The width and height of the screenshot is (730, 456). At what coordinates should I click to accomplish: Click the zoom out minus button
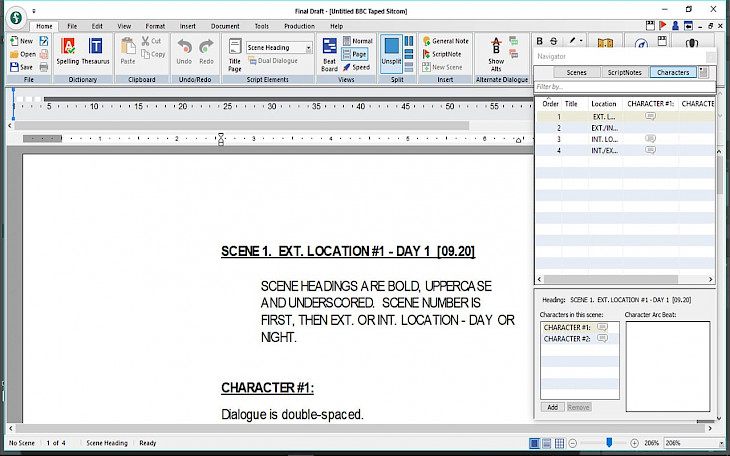(x=573, y=443)
